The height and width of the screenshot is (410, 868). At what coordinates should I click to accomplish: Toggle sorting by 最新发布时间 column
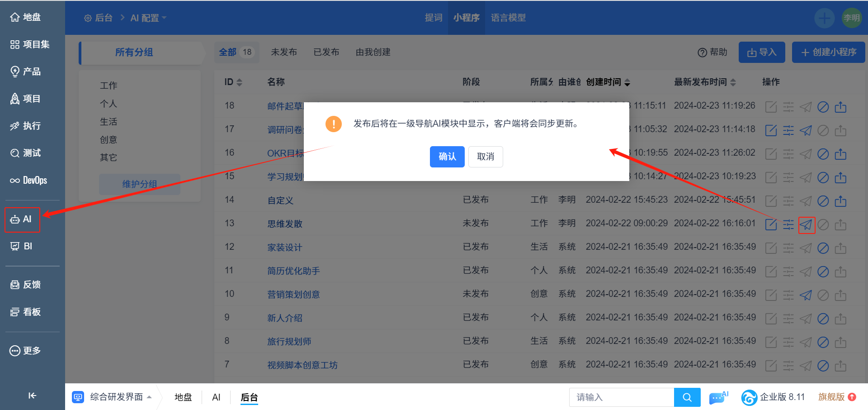tap(705, 82)
